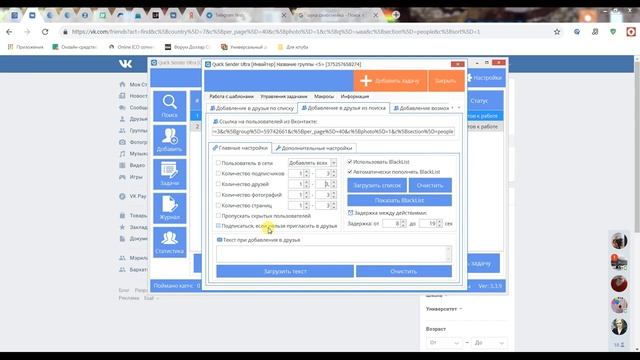Click the VK users link input field

pos(333,131)
